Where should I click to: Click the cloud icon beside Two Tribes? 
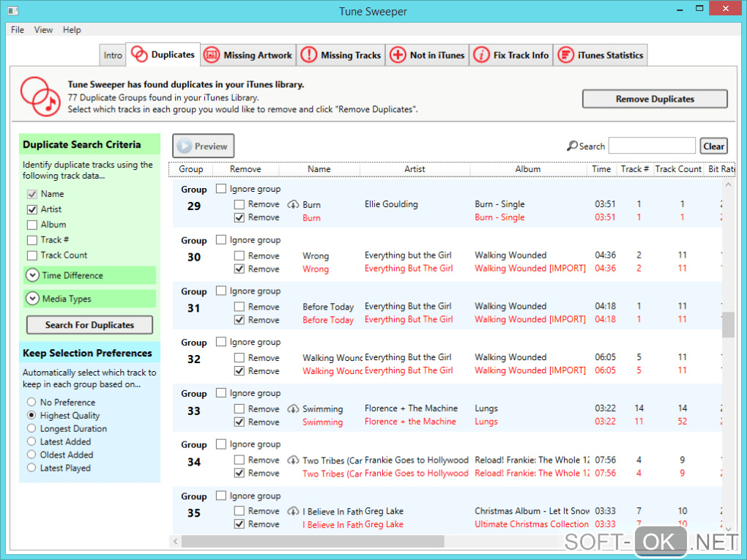point(293,460)
